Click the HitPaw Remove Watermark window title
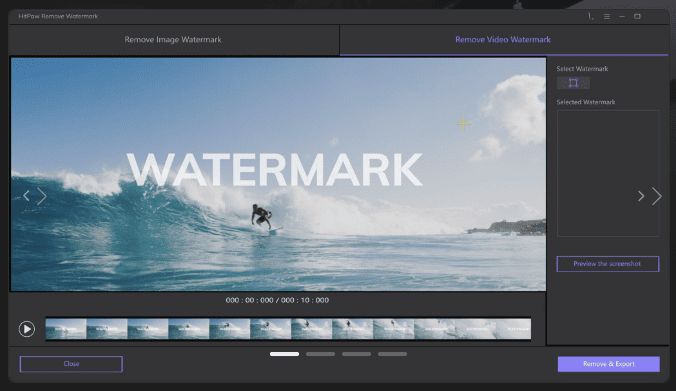This screenshot has width=676, height=391. pos(58,16)
